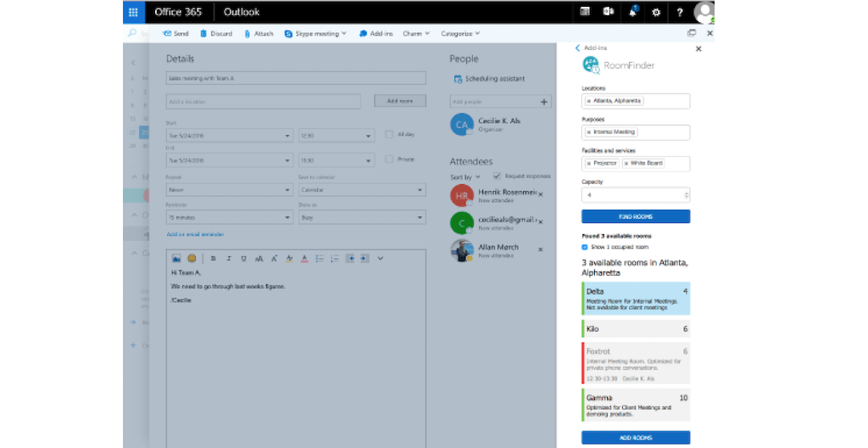Click the ADD ROOMS button
Screen dimensions: 868x448
coord(636,438)
